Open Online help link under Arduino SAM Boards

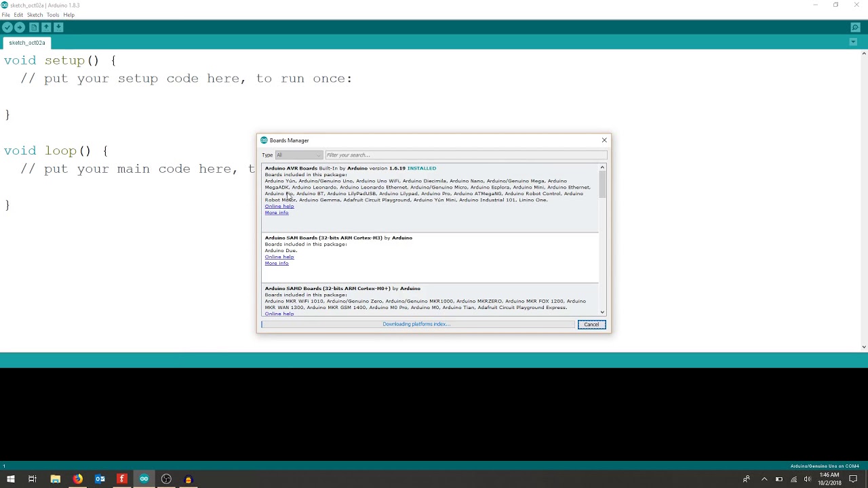tap(279, 257)
